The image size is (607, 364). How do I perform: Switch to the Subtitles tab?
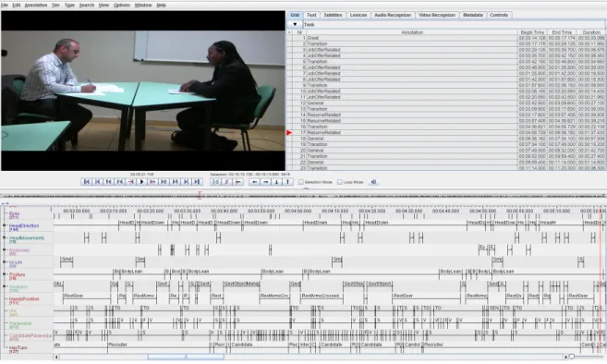tap(333, 15)
